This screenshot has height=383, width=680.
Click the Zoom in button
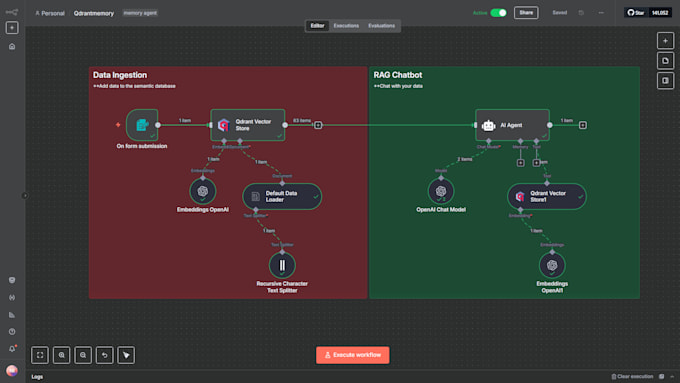(62, 355)
